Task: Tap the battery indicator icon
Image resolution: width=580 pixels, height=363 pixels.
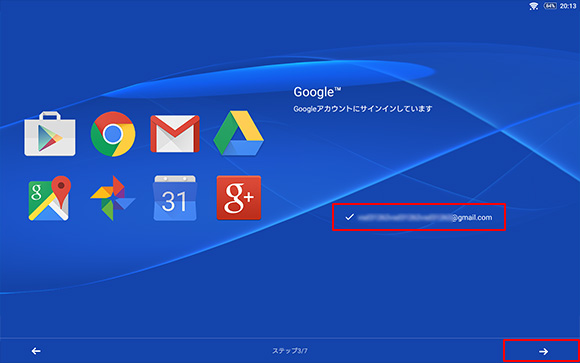Action: click(x=550, y=6)
